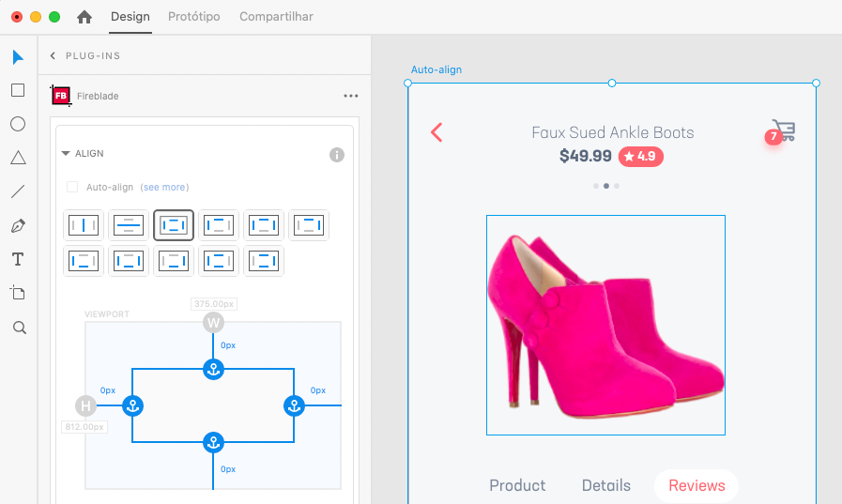842x504 pixels.
Task: Choose the bottom, left and right align preset
Action: click(x=129, y=261)
